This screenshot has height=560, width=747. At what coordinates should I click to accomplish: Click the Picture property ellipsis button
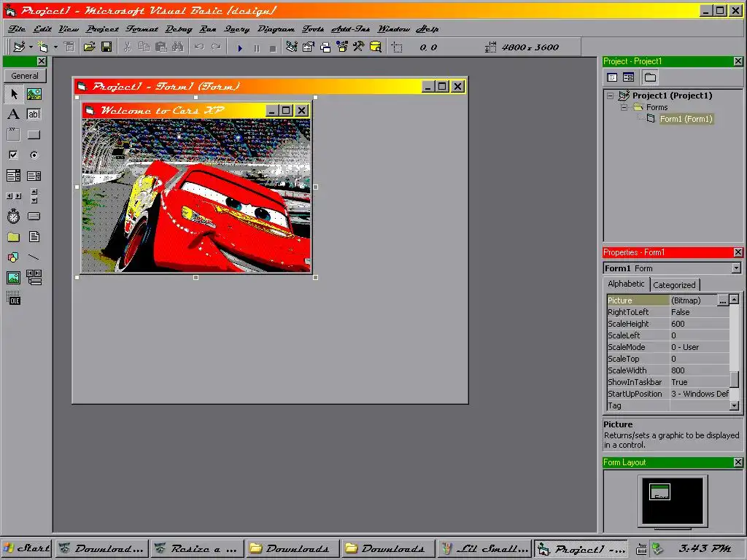[x=723, y=300]
